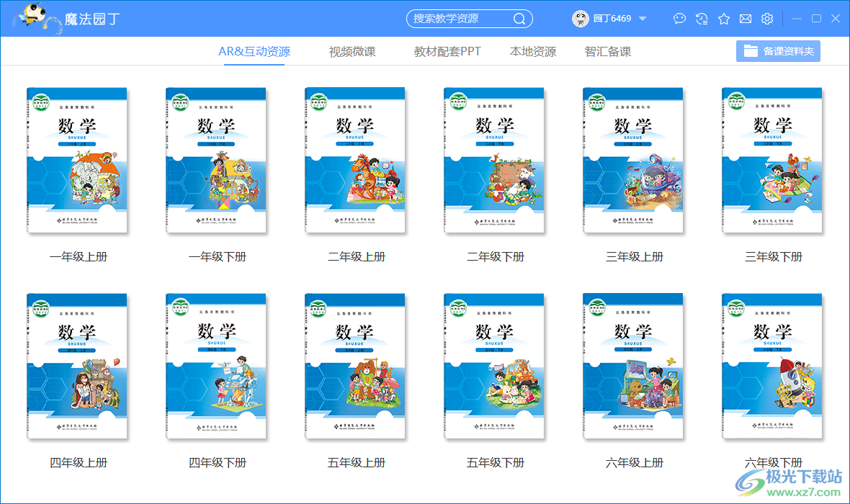Select the 三年级下册 textbook cover
The height and width of the screenshot is (504, 850).
(772, 160)
